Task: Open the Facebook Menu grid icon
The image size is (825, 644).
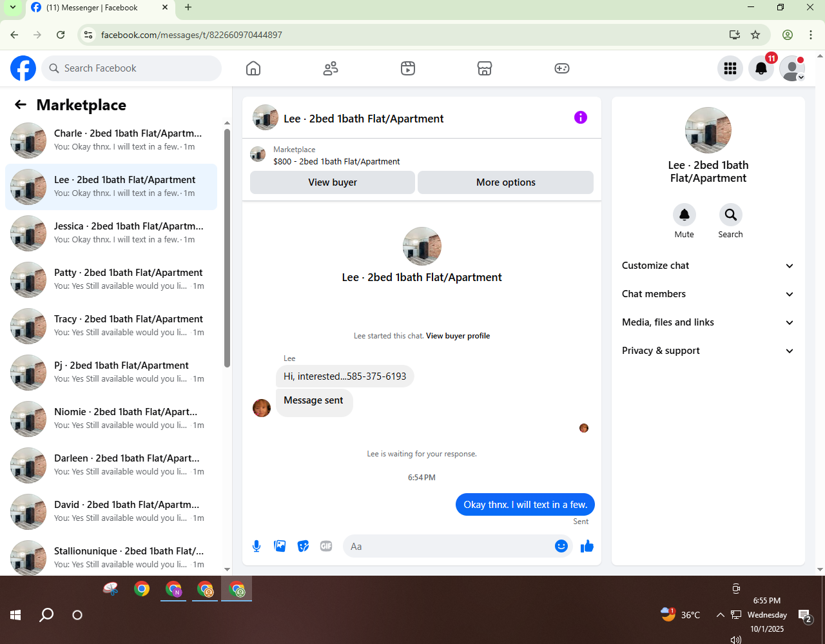Action: (730, 68)
